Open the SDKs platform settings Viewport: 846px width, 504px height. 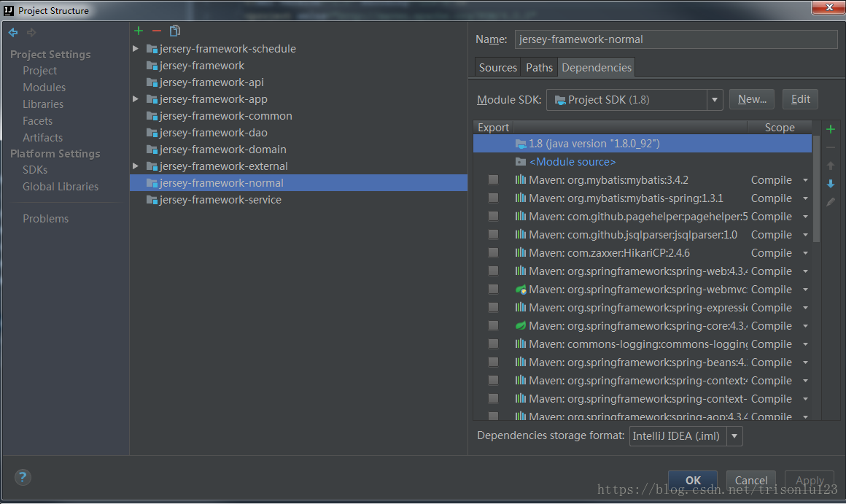click(x=35, y=170)
